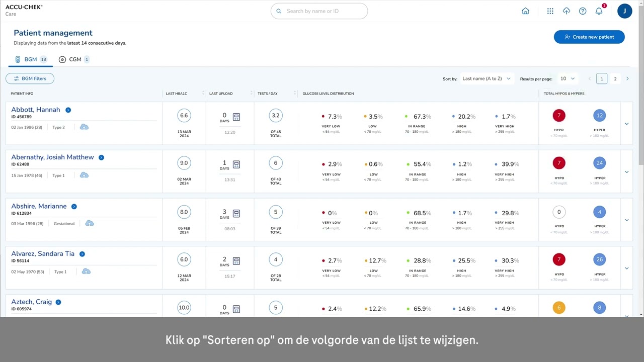
Task: Select the BGM tab
Action: click(31, 59)
